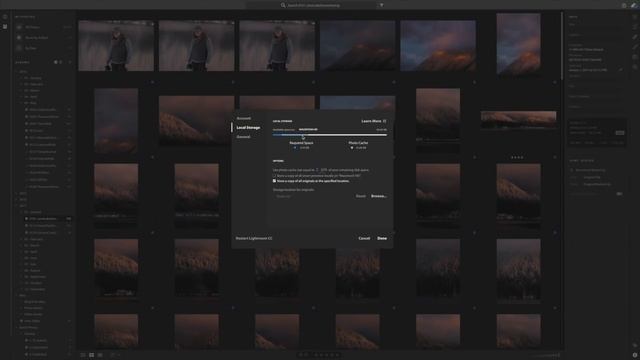Select the Linear Gradient tool icon
Screen dimensions: 640x360
coord(635,58)
